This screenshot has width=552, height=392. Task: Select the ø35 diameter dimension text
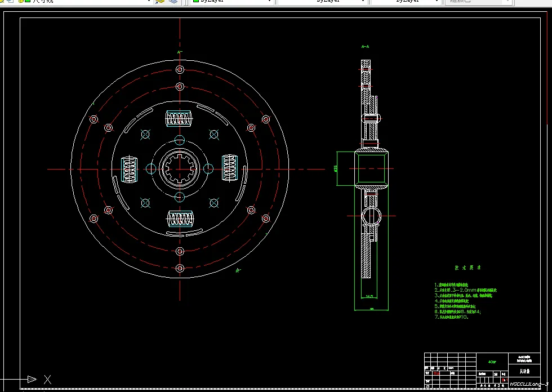336,168
